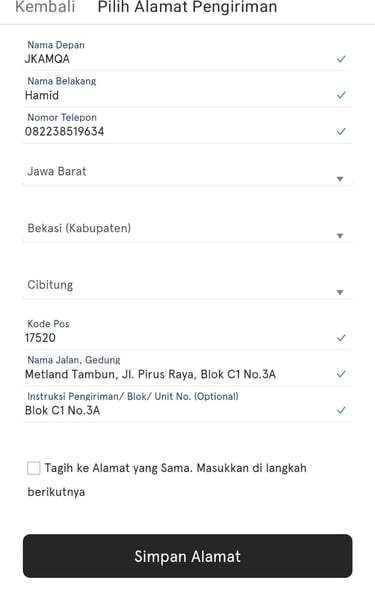This screenshot has height=595, width=375.
Task: Open the Cibitung district dropdown arrow
Action: click(340, 292)
